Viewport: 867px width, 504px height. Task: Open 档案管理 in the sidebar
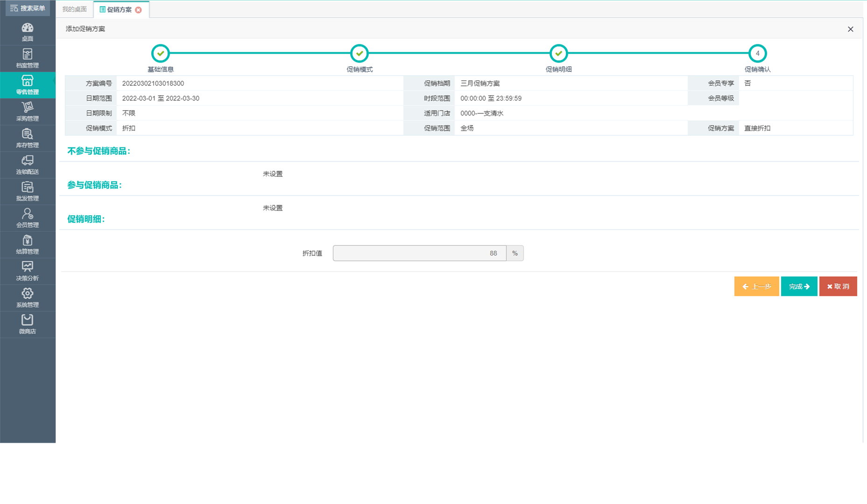(28, 58)
